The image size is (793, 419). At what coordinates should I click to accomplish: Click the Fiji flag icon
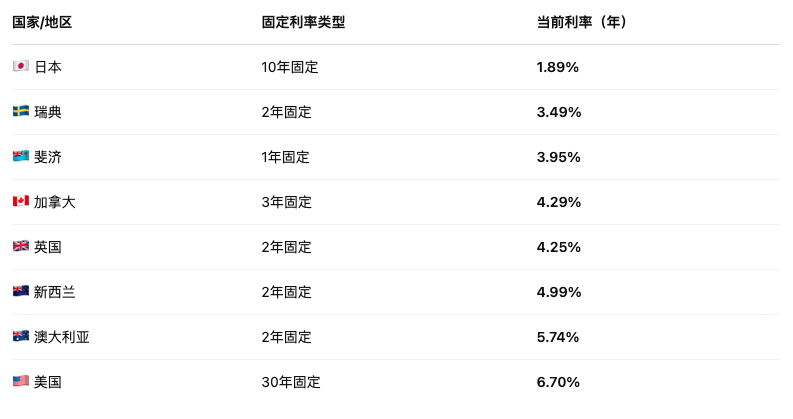click(21, 156)
